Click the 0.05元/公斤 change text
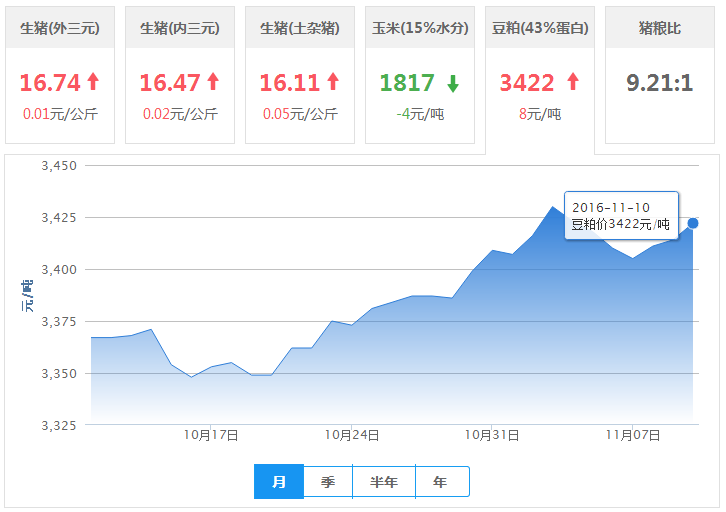Viewport: 726px width, 512px height. (300, 114)
